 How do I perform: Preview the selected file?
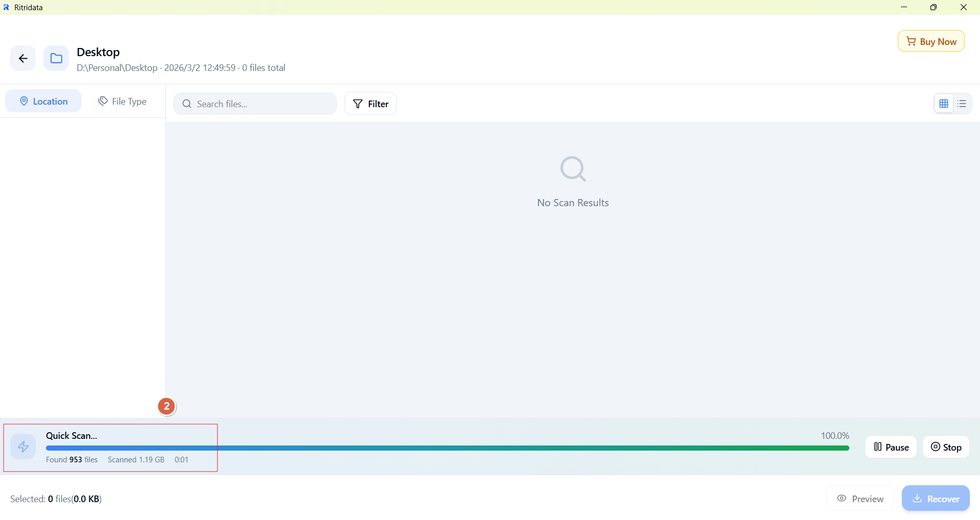click(860, 499)
